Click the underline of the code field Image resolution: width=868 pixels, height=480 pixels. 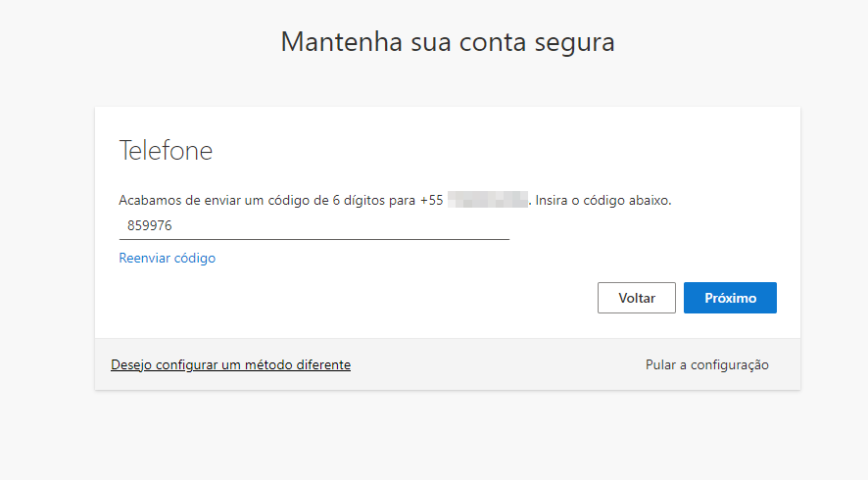pos(313,238)
